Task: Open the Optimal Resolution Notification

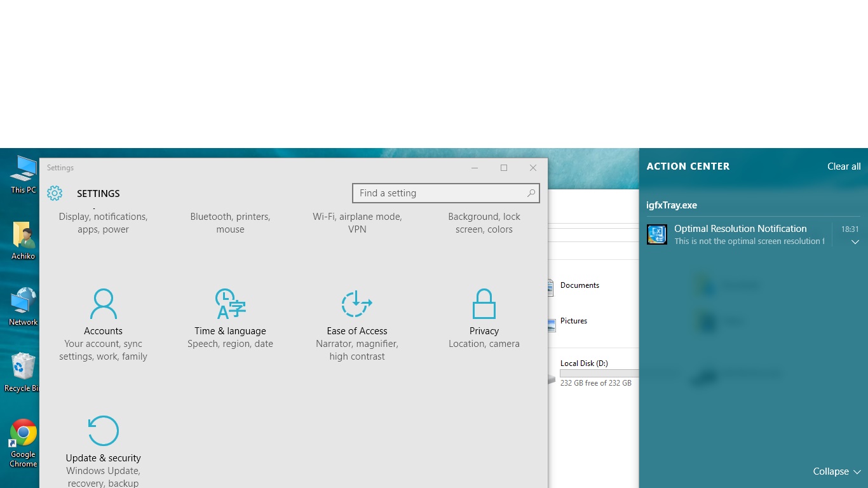Action: point(740,234)
